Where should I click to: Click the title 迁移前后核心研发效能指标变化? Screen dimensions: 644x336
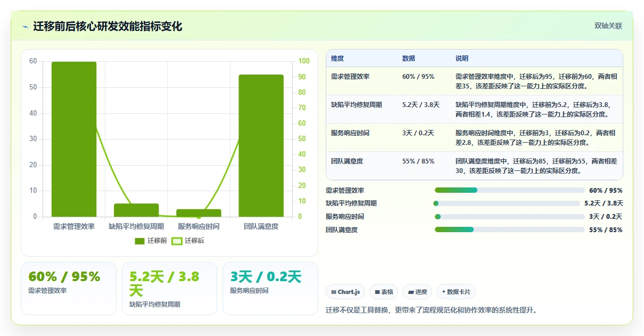pyautogui.click(x=108, y=26)
